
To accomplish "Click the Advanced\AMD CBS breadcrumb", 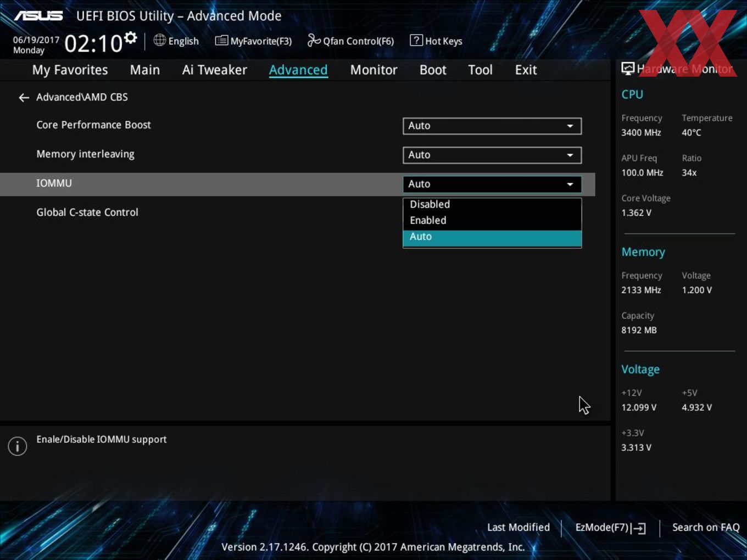I will coord(82,97).
